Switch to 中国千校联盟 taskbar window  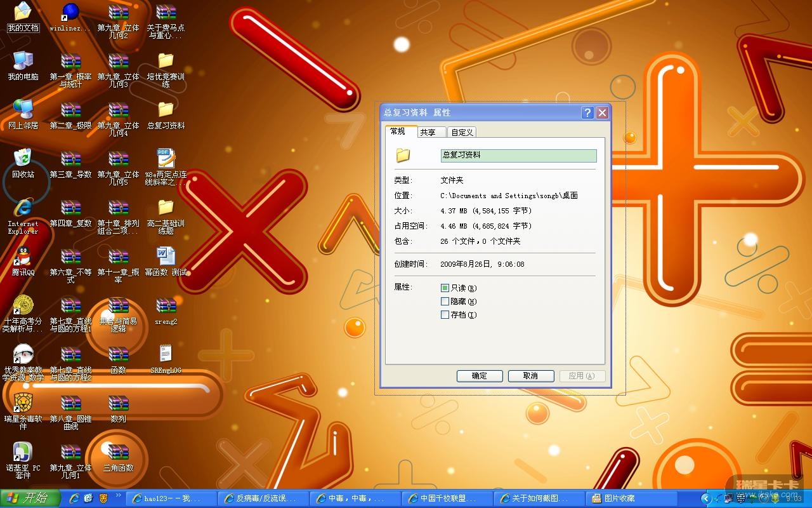tap(447, 498)
